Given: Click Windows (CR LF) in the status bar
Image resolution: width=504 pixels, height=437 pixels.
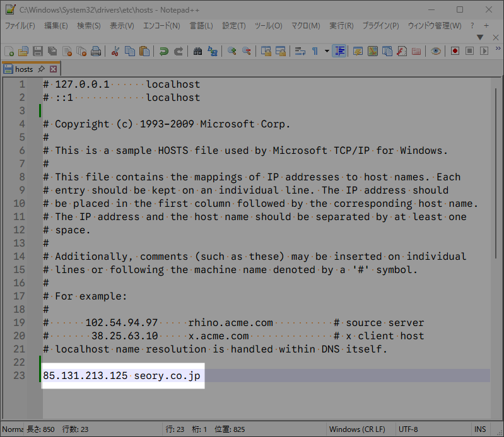Looking at the screenshot, I should [x=356, y=429].
